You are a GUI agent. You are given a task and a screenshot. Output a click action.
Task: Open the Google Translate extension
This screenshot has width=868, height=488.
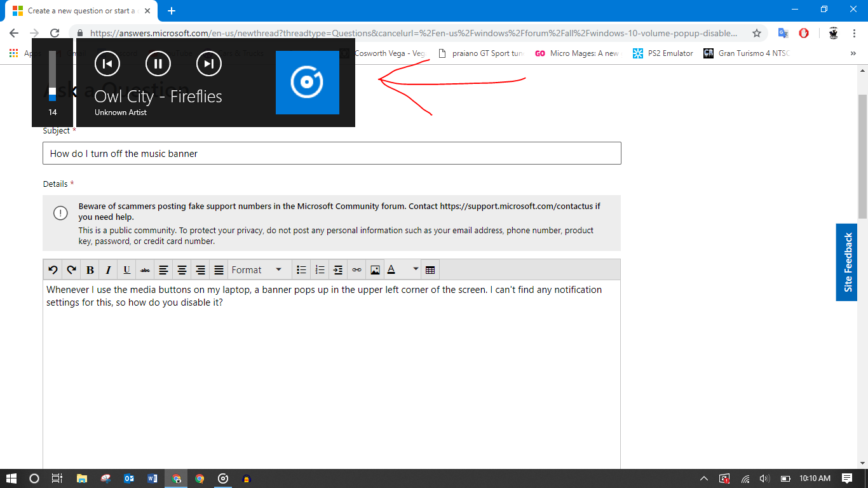coord(783,33)
